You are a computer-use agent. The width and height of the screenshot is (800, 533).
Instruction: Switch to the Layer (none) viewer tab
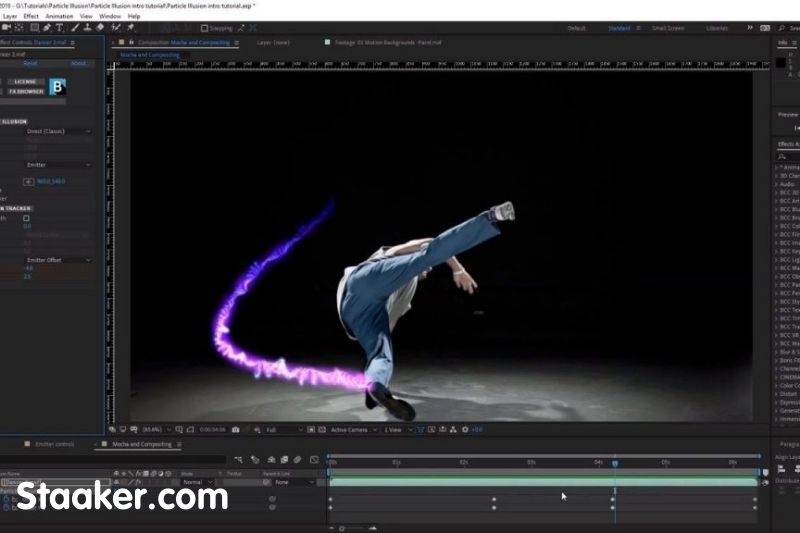[x=273, y=43]
